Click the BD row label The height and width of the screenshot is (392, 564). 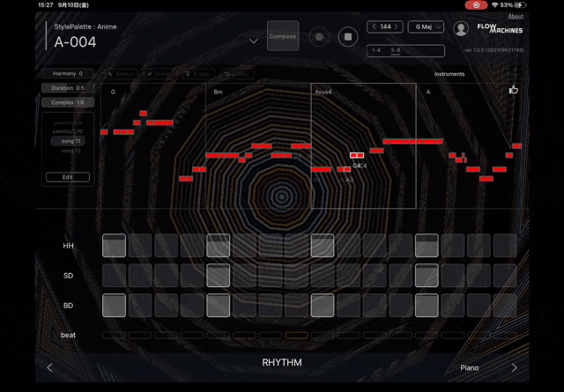tap(68, 306)
